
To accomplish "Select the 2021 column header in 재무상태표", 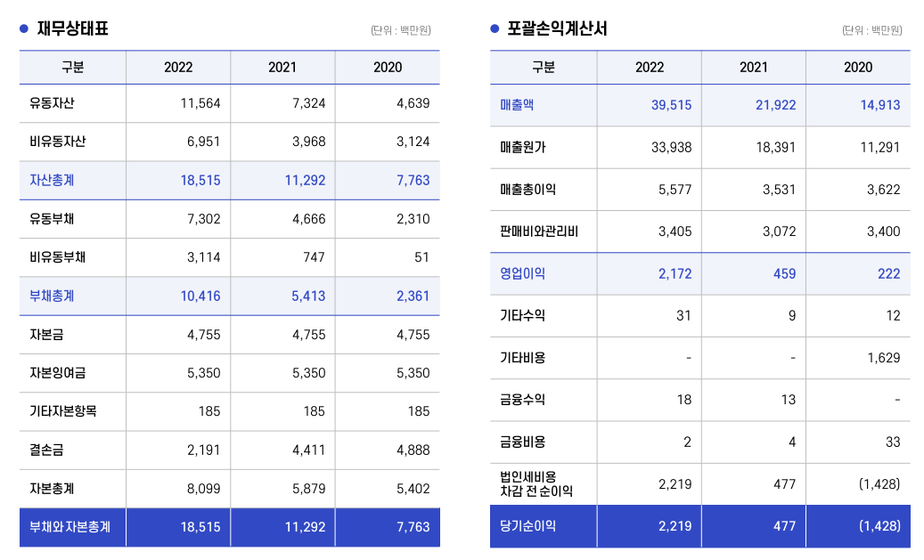I will pyautogui.click(x=282, y=67).
